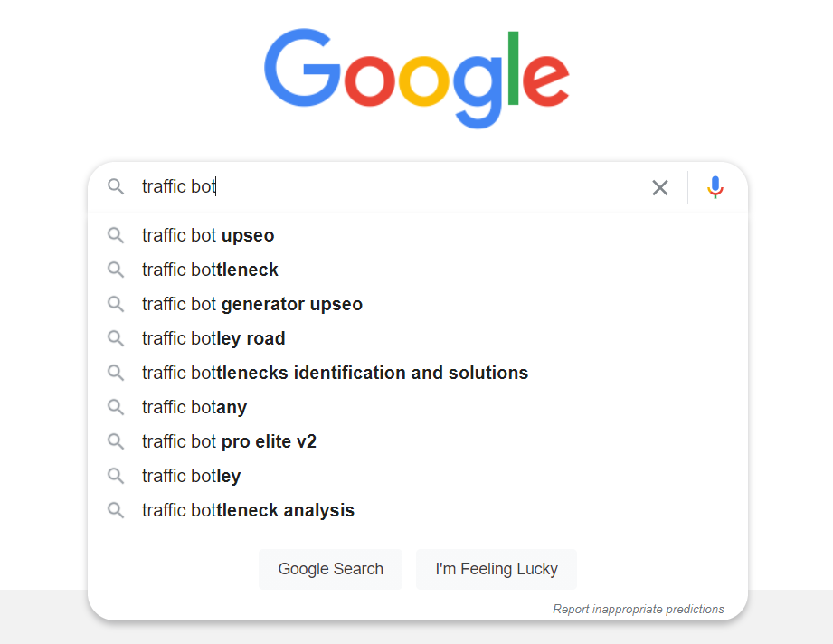Viewport: 833px width, 644px height.
Task: Click the microphone icon for voice search
Action: click(715, 187)
